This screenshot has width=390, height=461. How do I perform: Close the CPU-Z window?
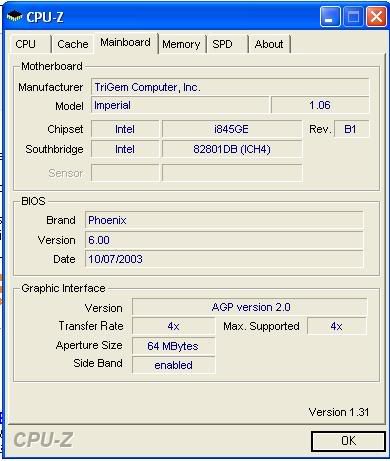pos(376,16)
